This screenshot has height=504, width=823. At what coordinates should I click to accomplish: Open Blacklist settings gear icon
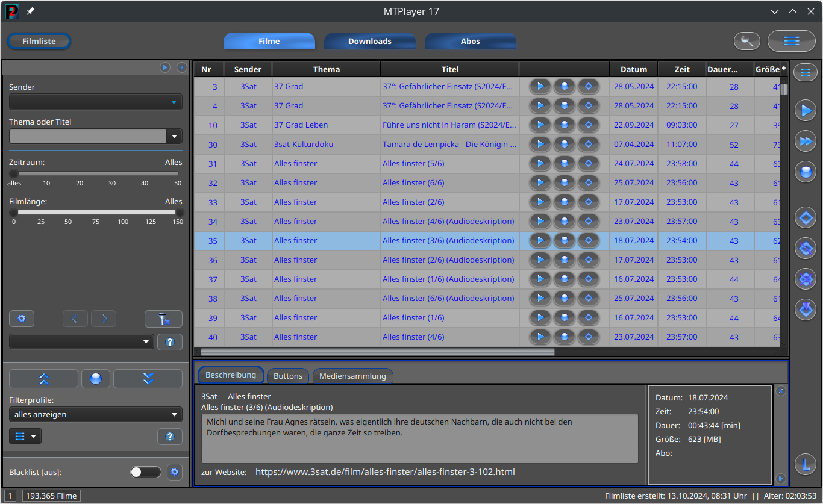tap(175, 472)
